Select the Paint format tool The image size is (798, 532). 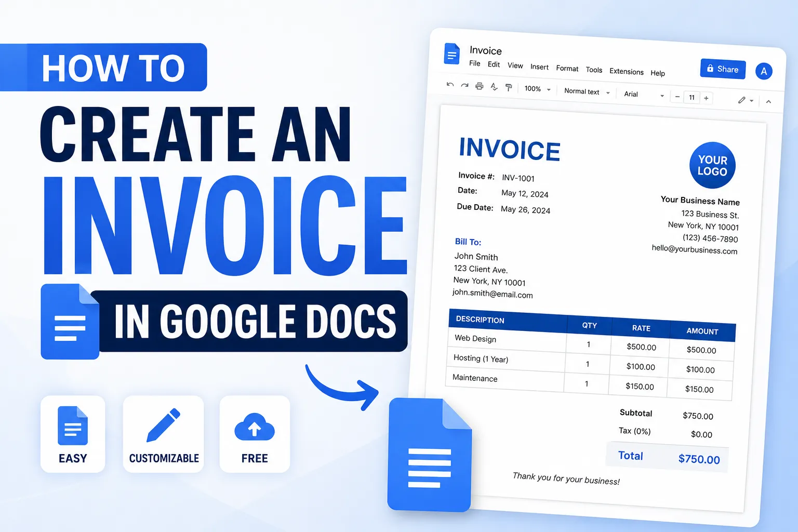point(509,88)
